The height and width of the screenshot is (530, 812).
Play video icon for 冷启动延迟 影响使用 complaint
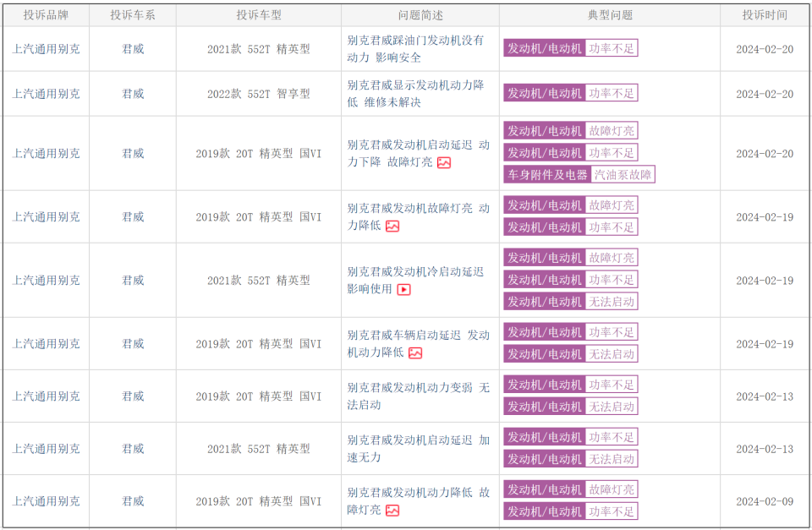pyautogui.click(x=404, y=289)
